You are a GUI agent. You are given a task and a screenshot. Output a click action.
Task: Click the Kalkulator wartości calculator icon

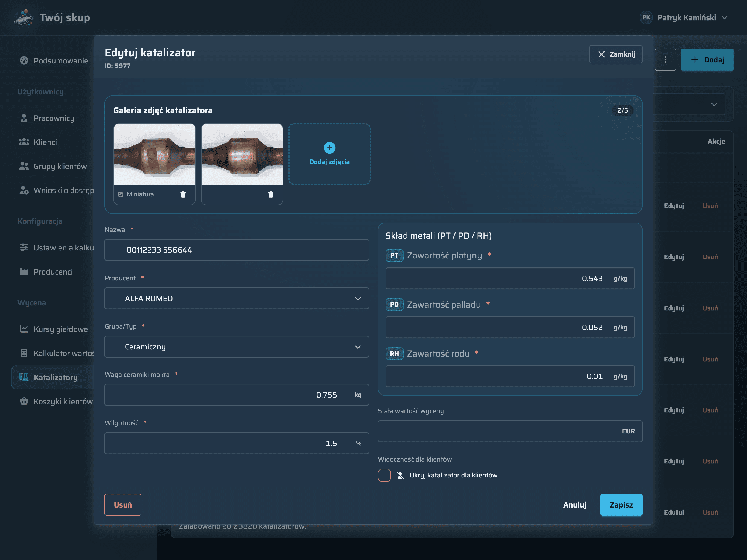tap(24, 353)
